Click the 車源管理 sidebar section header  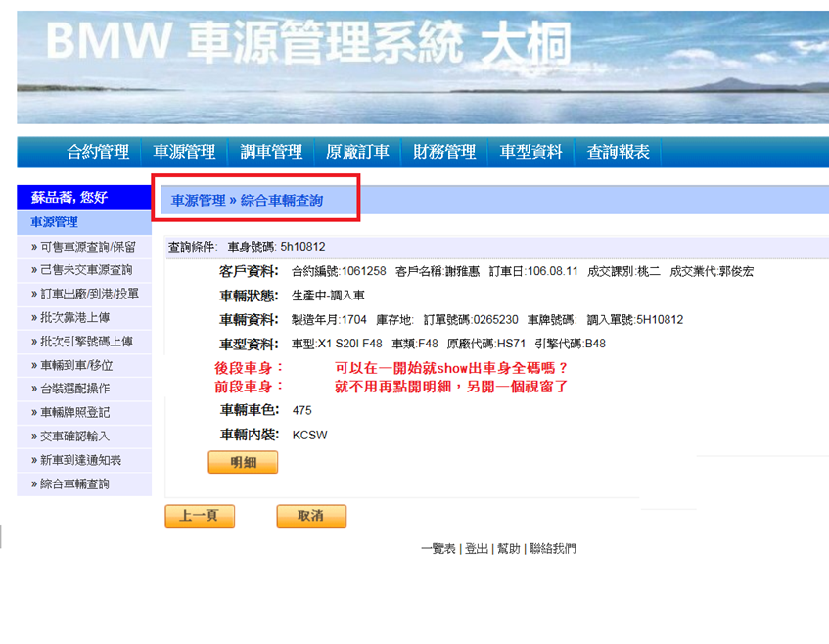pyautogui.click(x=55, y=222)
